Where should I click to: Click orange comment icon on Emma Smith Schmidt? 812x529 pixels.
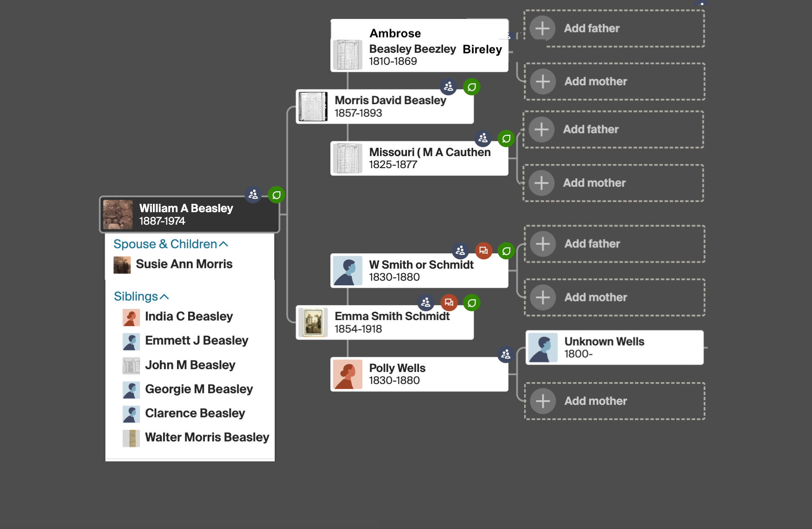pos(449,303)
